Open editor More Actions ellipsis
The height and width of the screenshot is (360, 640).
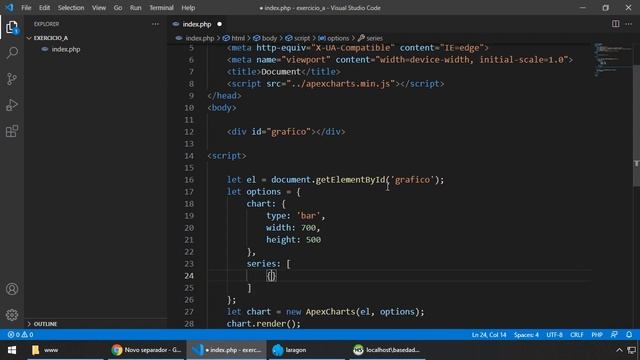tap(629, 24)
